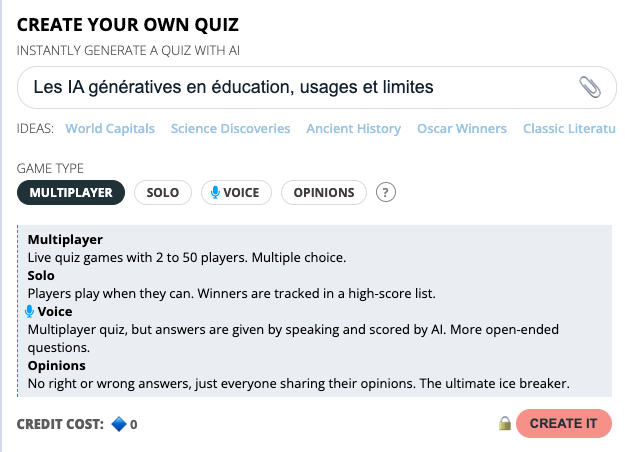Pick the World Capitals idea
Viewport: 625px width, 452px height.
(x=110, y=129)
